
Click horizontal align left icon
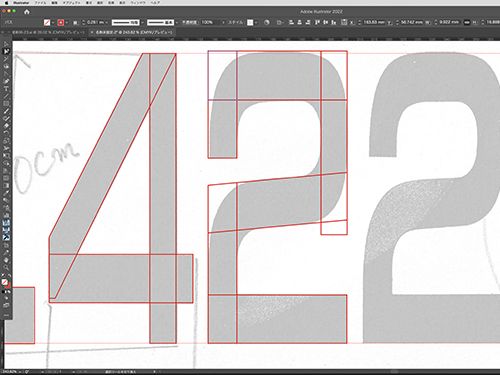pyautogui.click(x=291, y=22)
